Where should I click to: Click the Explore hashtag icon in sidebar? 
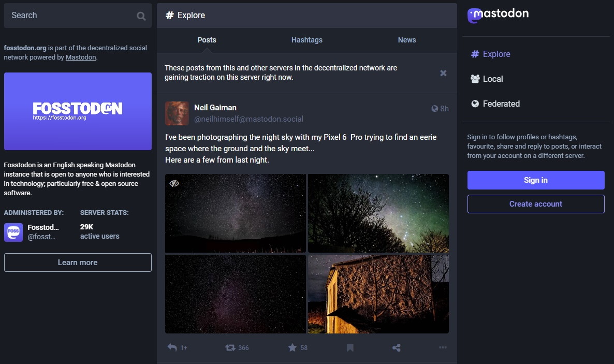[x=475, y=54]
